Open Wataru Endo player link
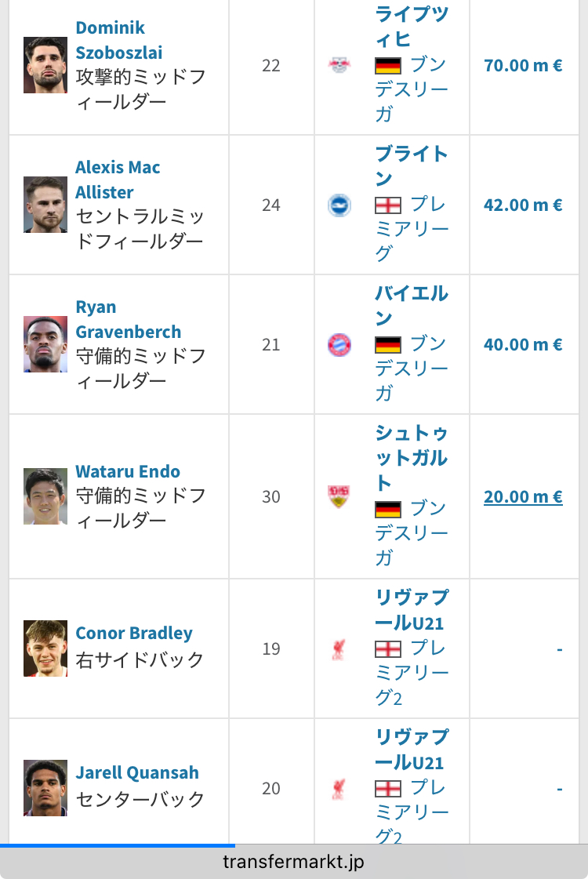 pyautogui.click(x=128, y=471)
